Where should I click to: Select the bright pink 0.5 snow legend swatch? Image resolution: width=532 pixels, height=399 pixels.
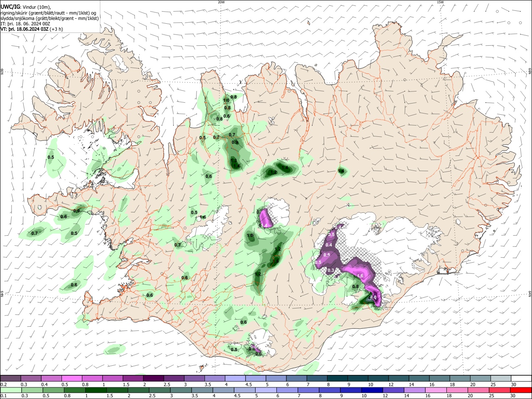click(71, 378)
